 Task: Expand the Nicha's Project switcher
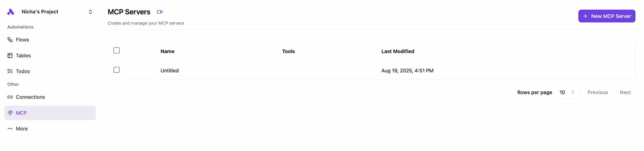click(x=90, y=12)
